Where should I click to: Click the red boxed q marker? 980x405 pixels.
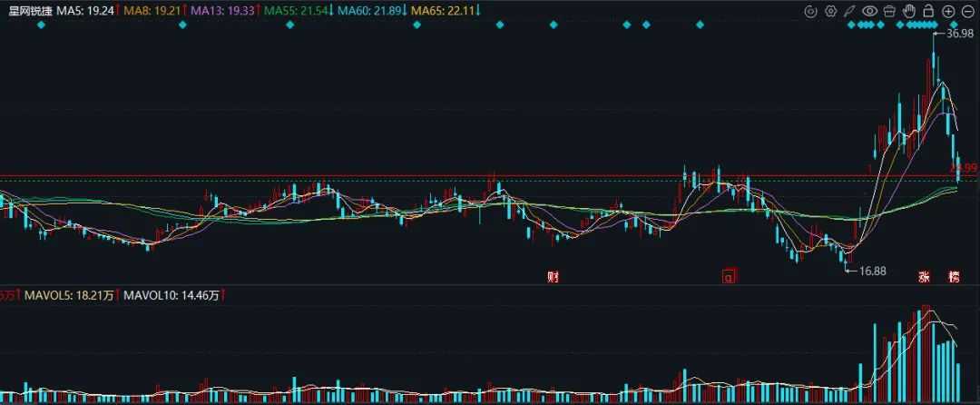[x=728, y=277]
